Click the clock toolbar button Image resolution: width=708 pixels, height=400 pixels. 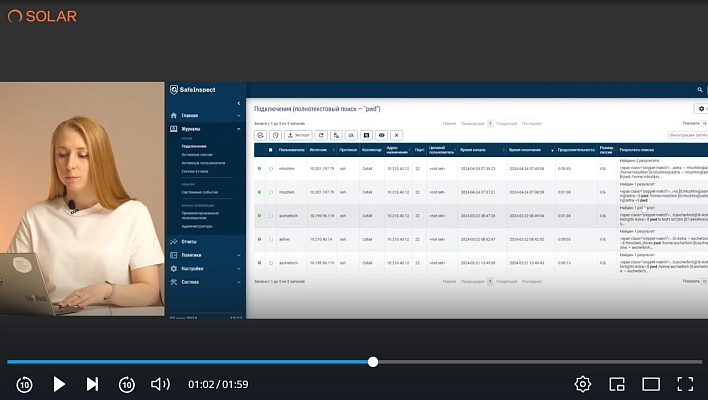275,135
